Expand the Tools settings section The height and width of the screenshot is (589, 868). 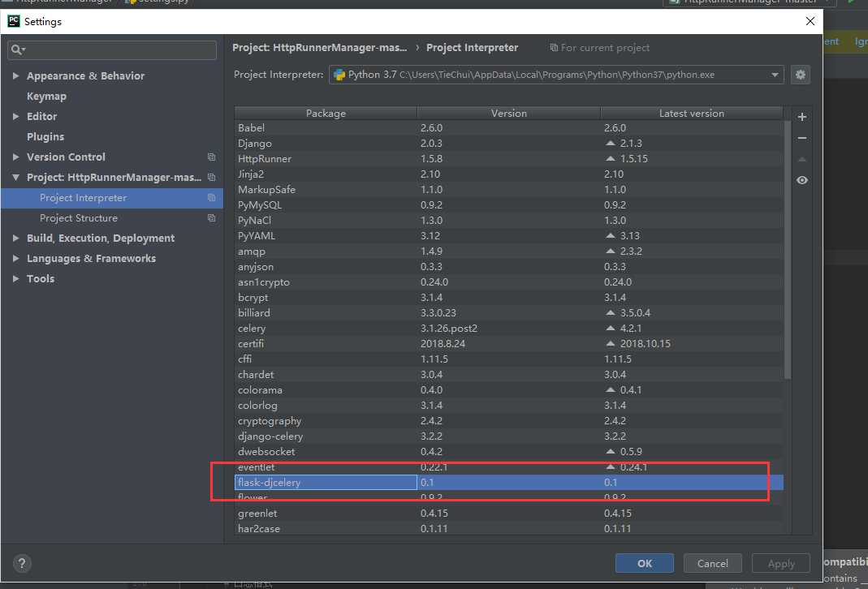point(15,279)
